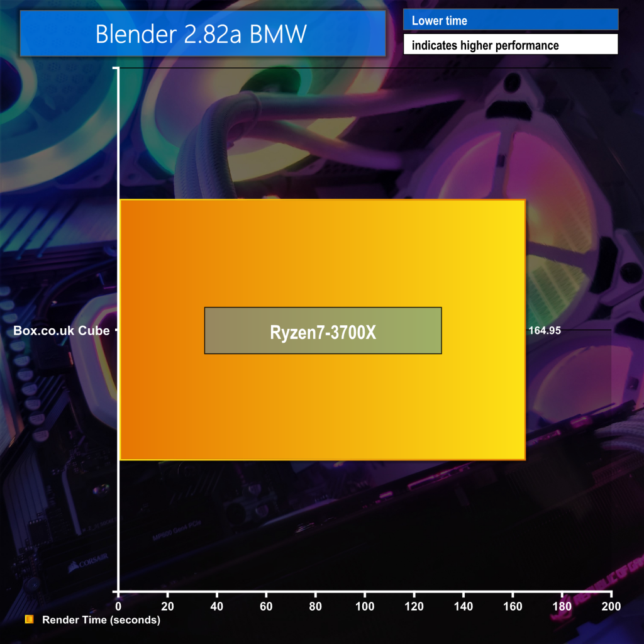Click the 200 axis tick label
Viewport: 644px width, 644px height.
tap(611, 606)
